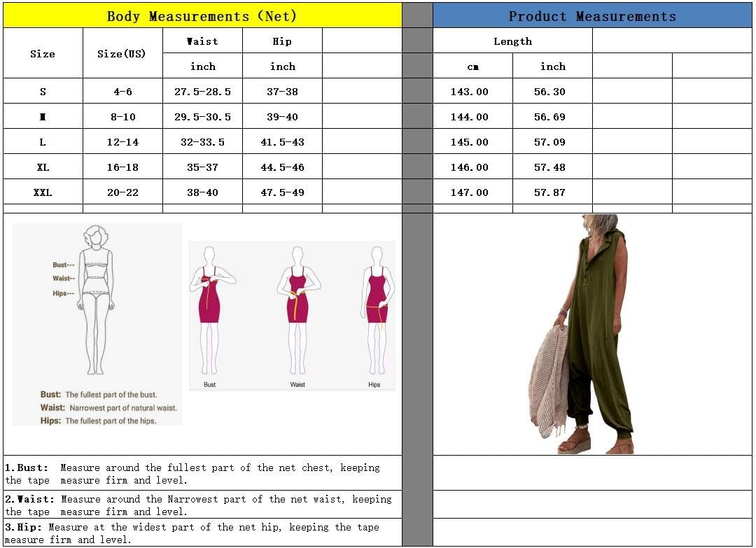Select US size cell '12-14'
This screenshot has height=548, width=756.
pos(122,141)
